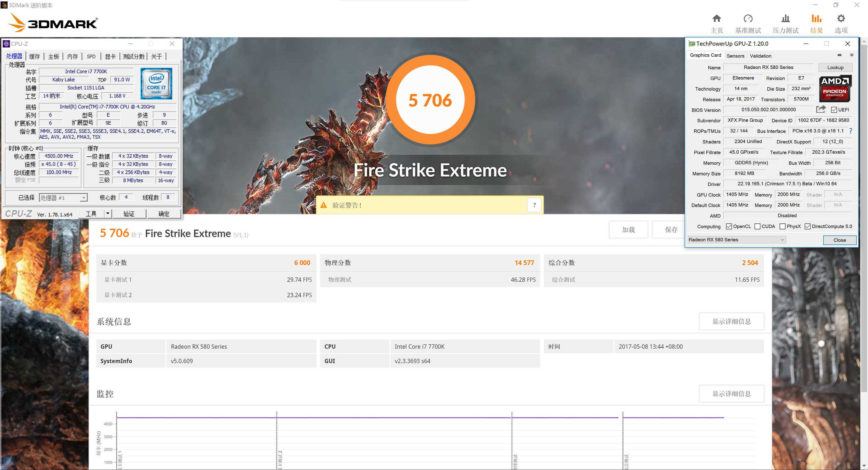Open the benchmark tests gauge icon

point(748,19)
